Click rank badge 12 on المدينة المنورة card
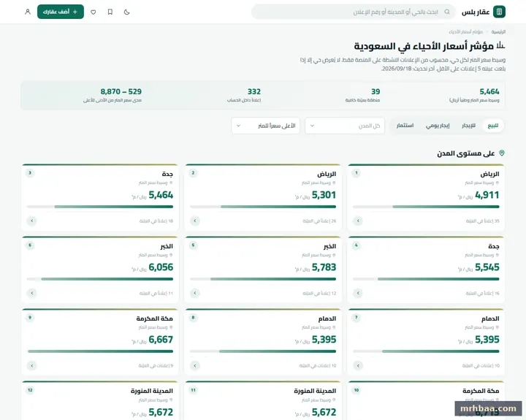526x420 pixels. coord(30,390)
